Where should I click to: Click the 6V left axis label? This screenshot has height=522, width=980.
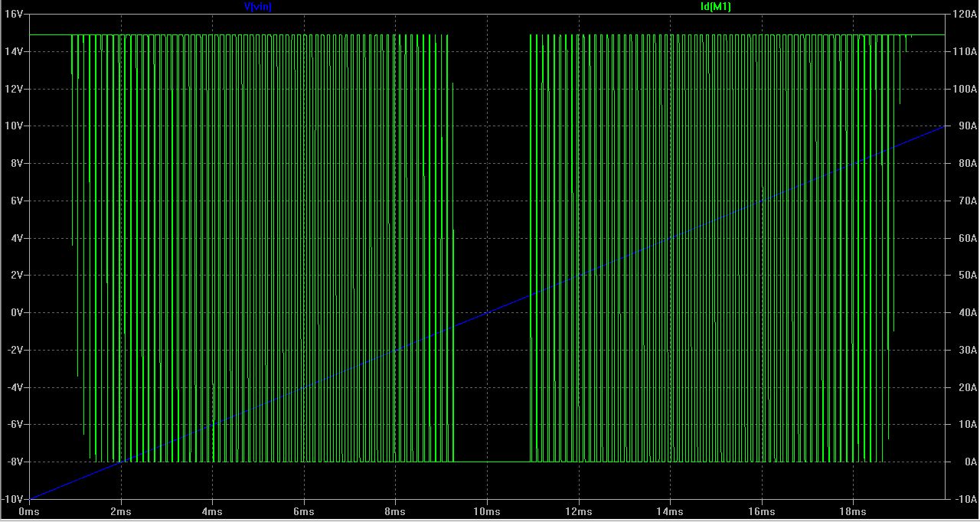[x=17, y=201]
